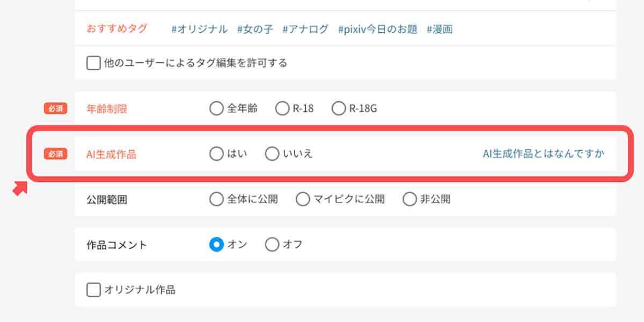Image resolution: width=644 pixels, height=322 pixels.
Task: Click the 必須 badge beside AI生成作品
Action: tap(55, 155)
